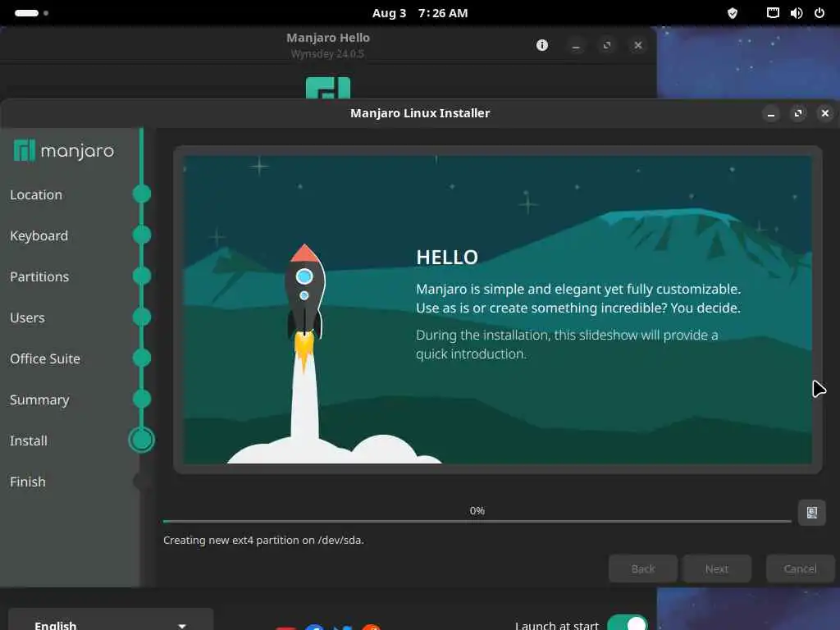
Task: Open Manjaro Hello about info icon
Action: click(x=542, y=45)
